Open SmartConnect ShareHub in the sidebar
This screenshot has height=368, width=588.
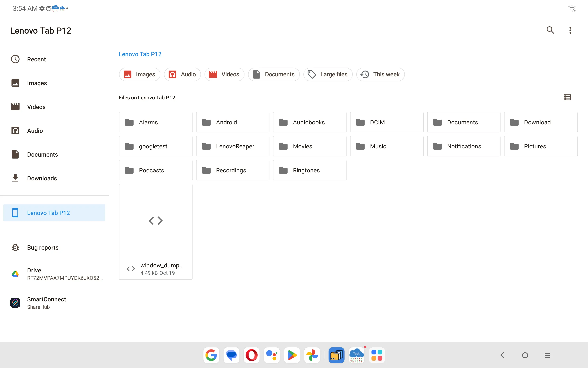[54, 303]
